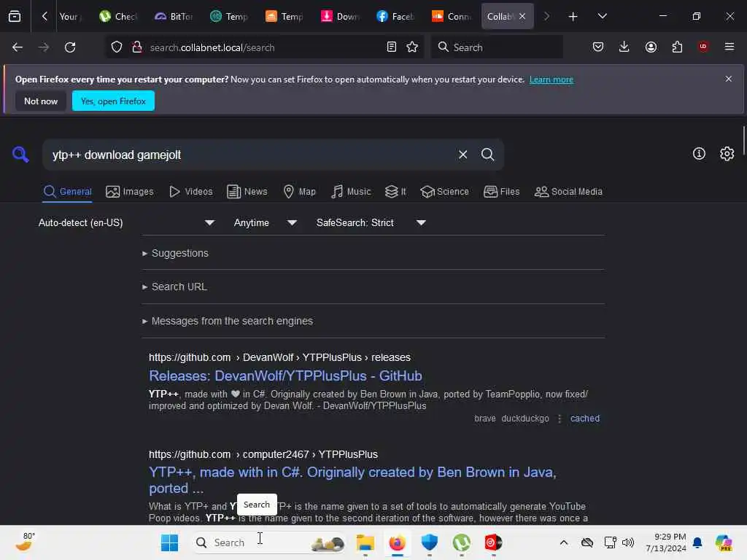747x560 pixels.
Task: Select the Map search category
Action: point(299,192)
